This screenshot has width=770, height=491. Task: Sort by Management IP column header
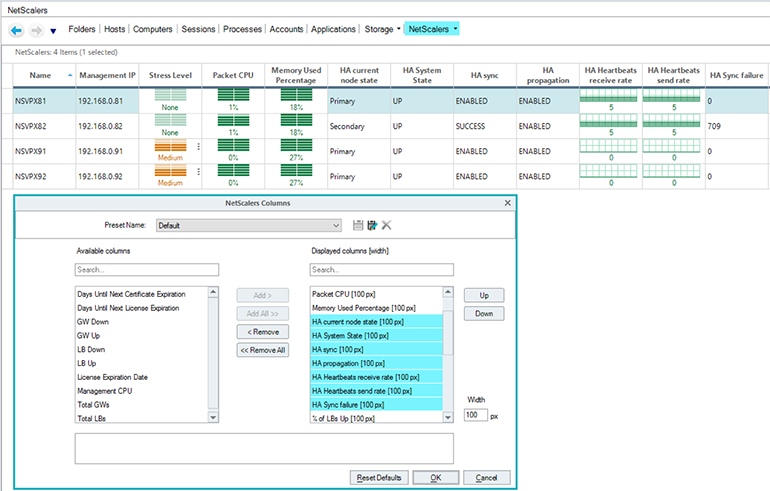pyautogui.click(x=107, y=75)
